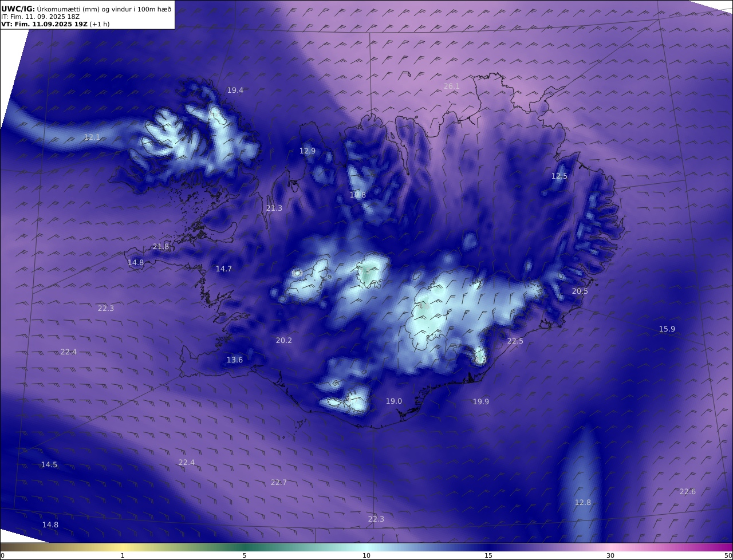Click the 13.6 value label
Image resolution: width=733 pixels, height=560 pixels.
coord(235,360)
